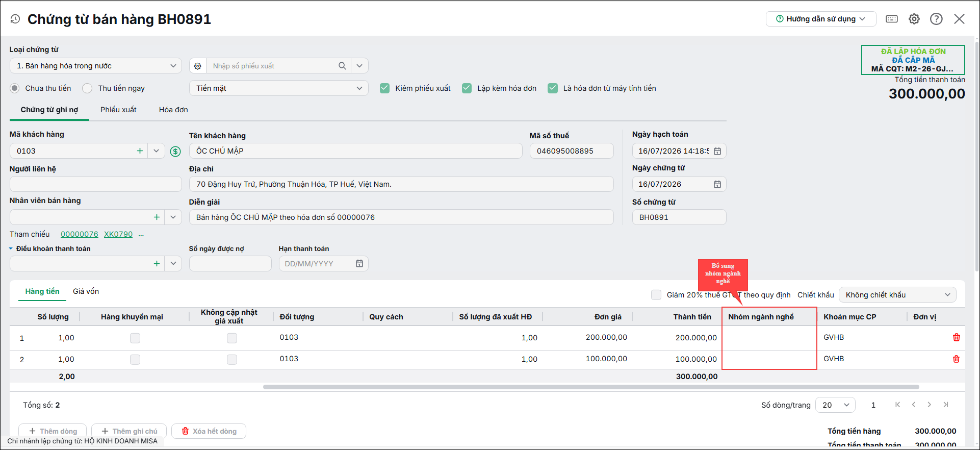Click the Số ngày được nợ field

pos(230,264)
